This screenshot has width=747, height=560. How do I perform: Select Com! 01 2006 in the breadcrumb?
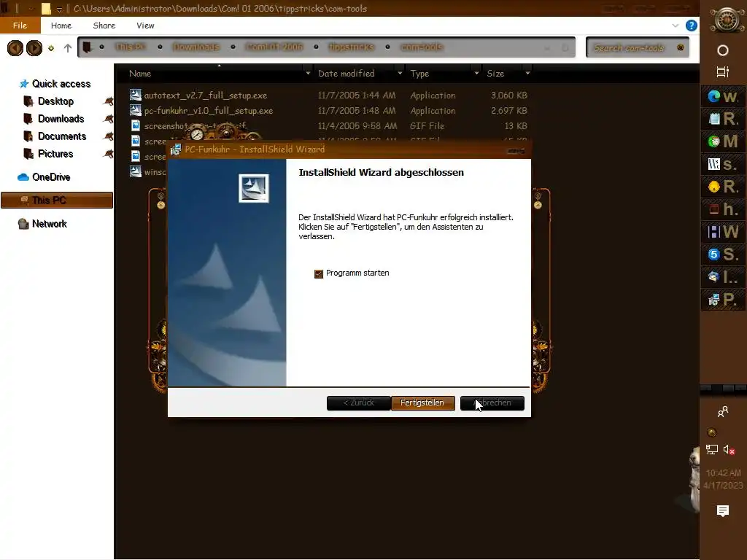(274, 47)
